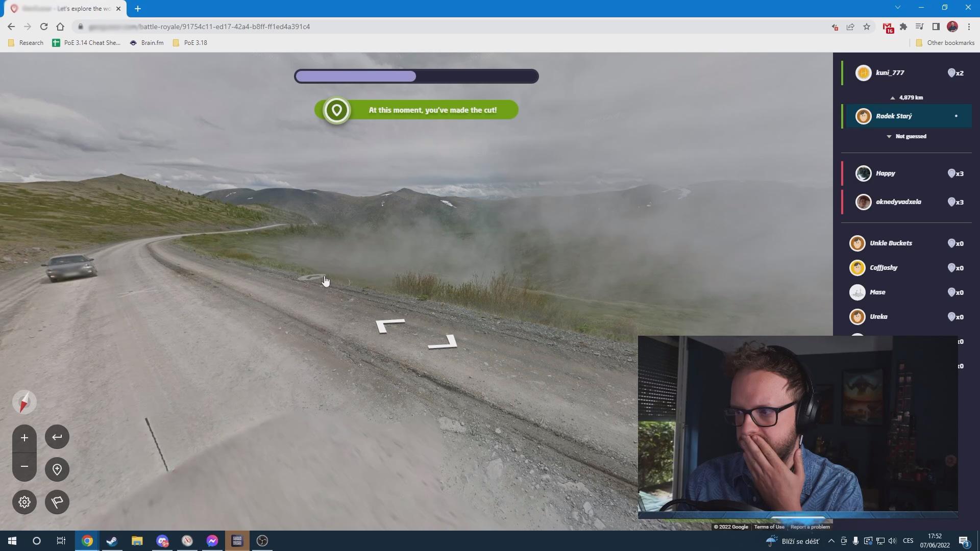Open the PoE 3.18 bookmark folder
The height and width of the screenshot is (551, 980).
coord(190,43)
